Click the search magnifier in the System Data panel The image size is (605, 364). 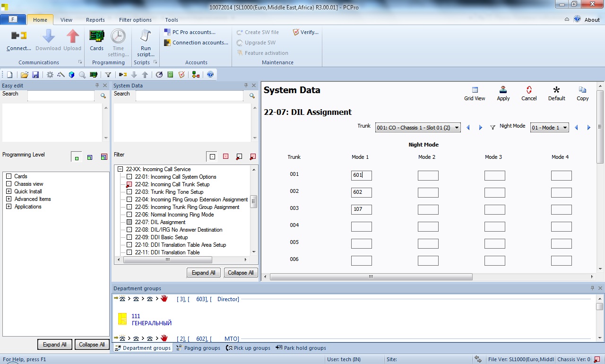(x=252, y=95)
